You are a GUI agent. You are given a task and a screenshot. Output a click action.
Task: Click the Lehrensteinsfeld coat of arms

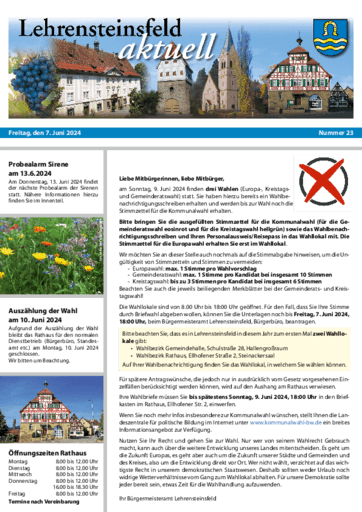(330, 37)
